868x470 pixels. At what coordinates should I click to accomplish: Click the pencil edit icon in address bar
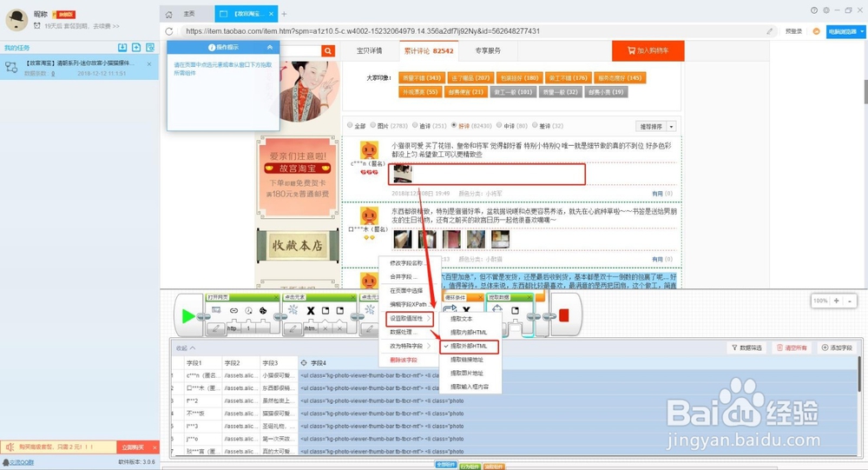(x=769, y=31)
